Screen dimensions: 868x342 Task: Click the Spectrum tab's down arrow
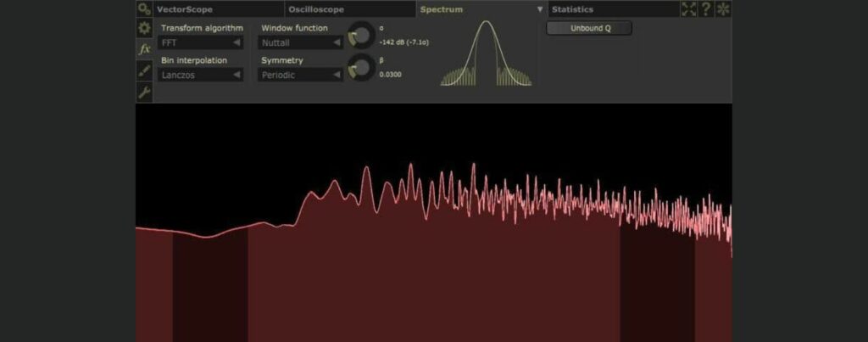540,10
